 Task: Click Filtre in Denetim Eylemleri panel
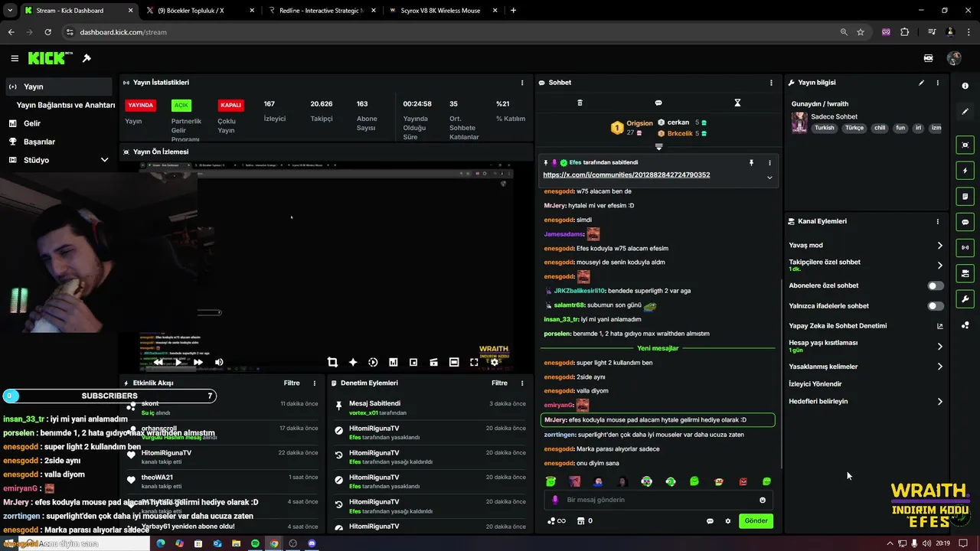pos(500,383)
